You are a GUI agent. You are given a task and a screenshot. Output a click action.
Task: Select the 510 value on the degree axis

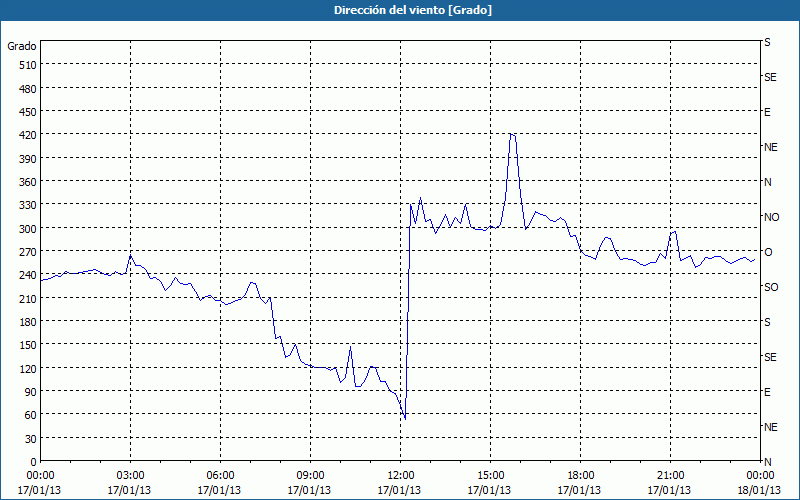tap(28, 65)
